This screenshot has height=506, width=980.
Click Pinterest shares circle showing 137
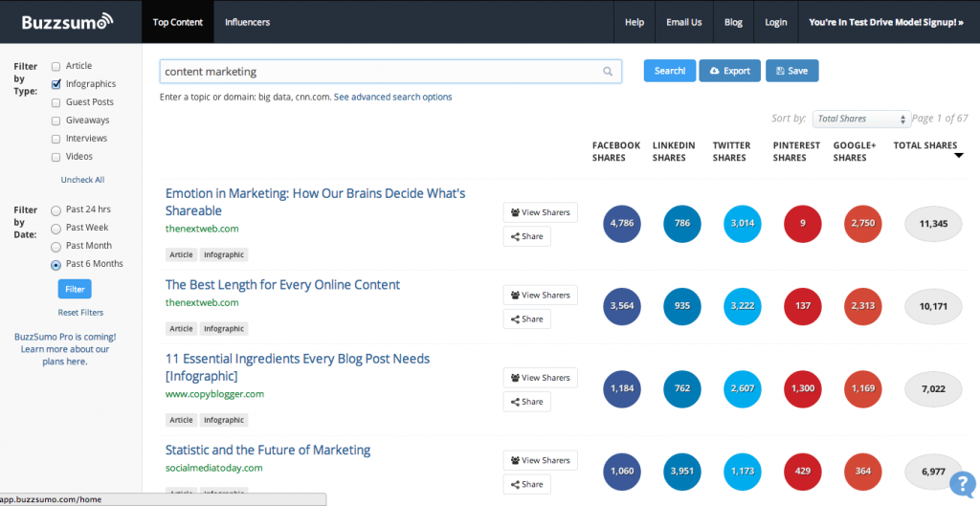[x=803, y=306]
